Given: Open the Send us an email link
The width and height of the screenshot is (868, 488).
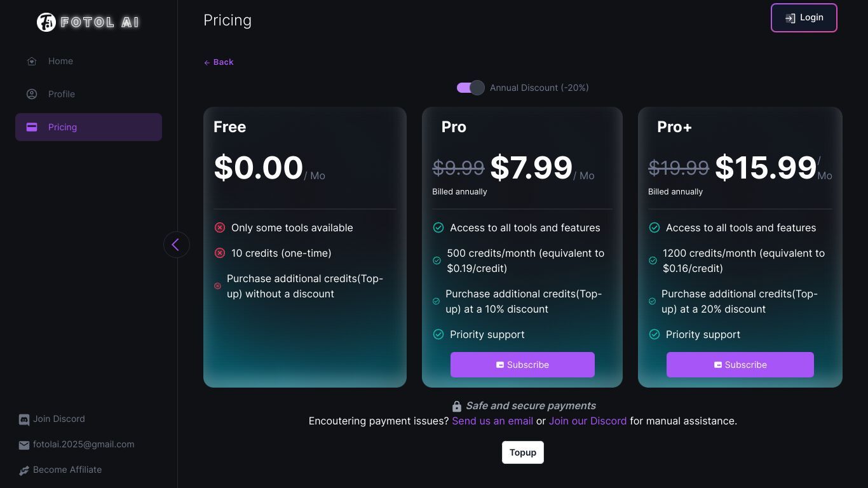Looking at the screenshot, I should tap(492, 421).
